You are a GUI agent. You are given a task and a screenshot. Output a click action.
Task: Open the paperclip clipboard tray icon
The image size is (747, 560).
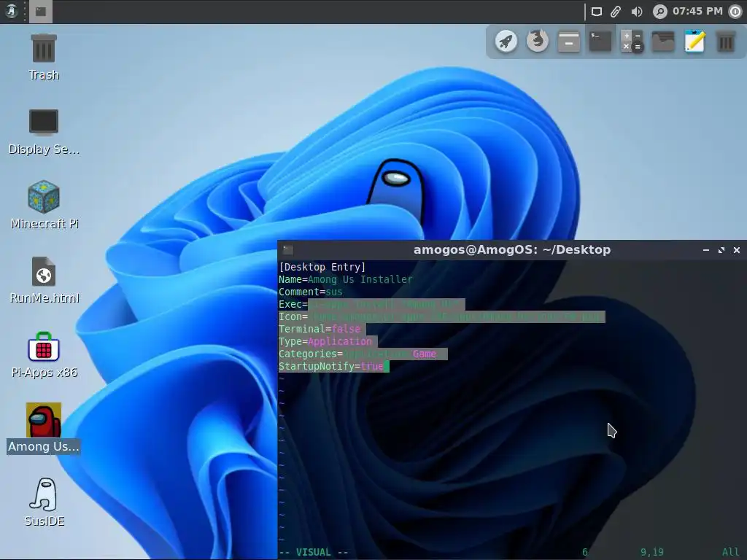(x=616, y=12)
